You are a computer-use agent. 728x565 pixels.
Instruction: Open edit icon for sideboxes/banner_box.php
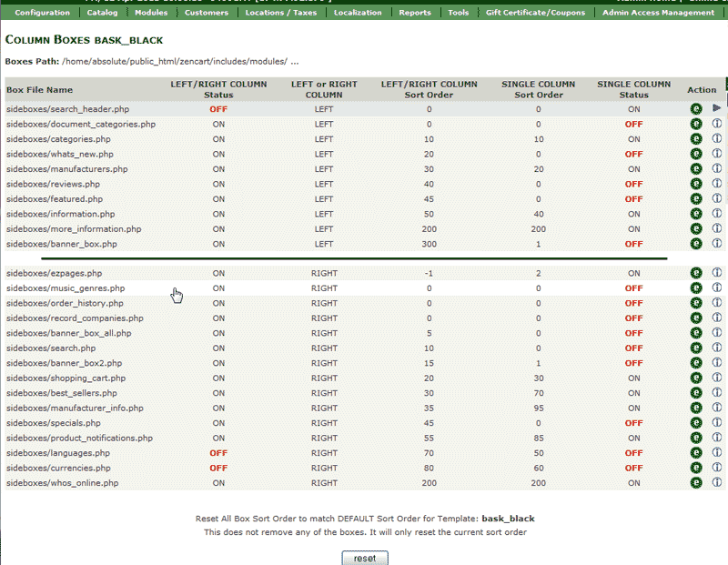pyautogui.click(x=696, y=244)
